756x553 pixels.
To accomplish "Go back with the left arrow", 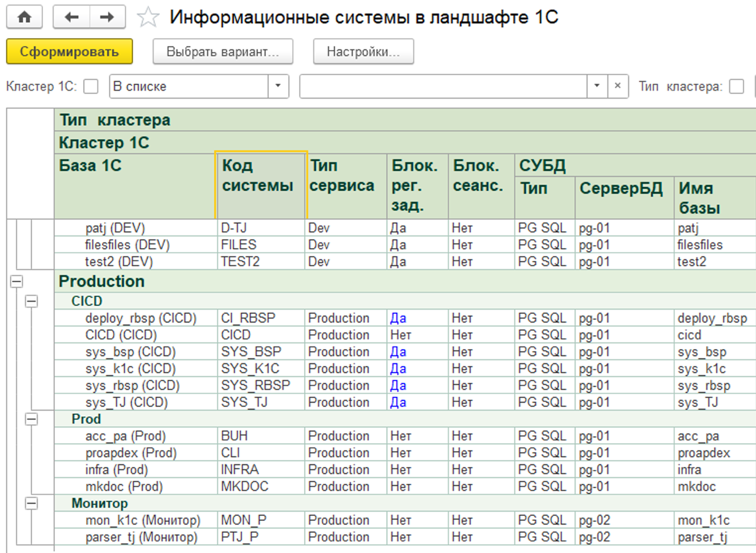I will (x=71, y=17).
